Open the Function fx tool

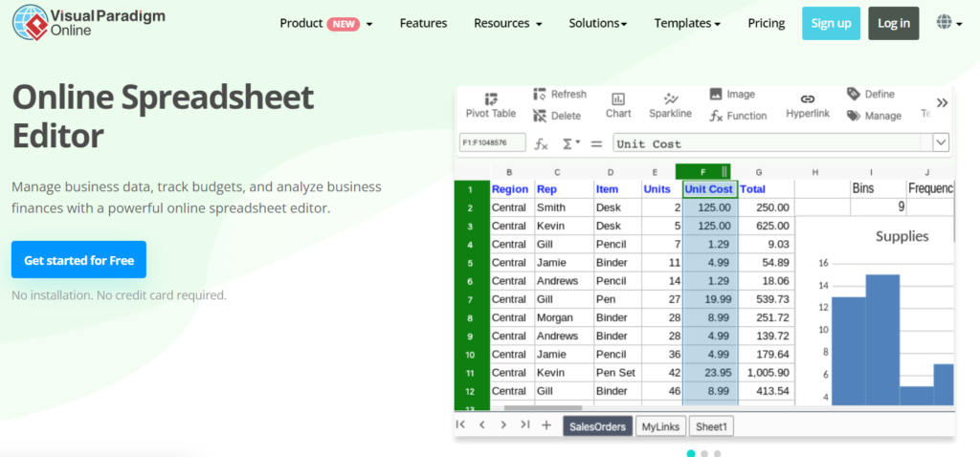tap(716, 116)
